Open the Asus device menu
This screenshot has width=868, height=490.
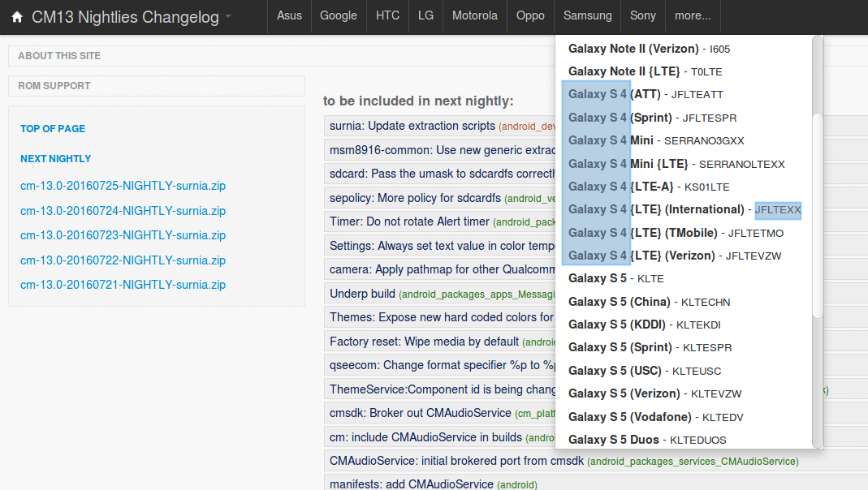coord(290,16)
